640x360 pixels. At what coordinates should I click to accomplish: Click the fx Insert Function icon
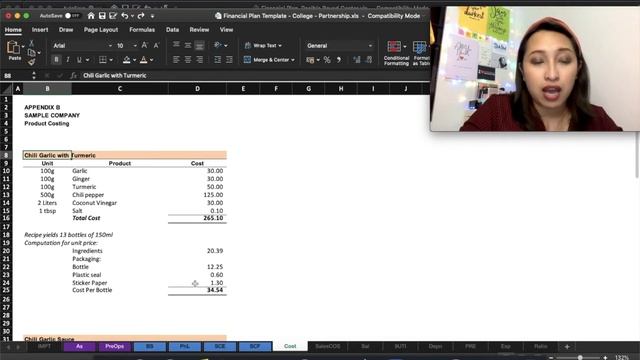point(73,76)
